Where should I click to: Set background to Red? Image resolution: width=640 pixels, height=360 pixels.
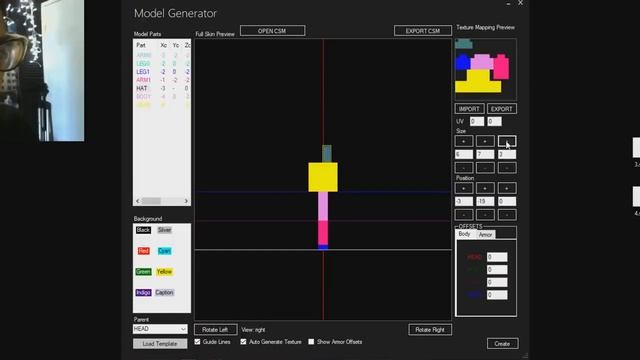(143, 251)
